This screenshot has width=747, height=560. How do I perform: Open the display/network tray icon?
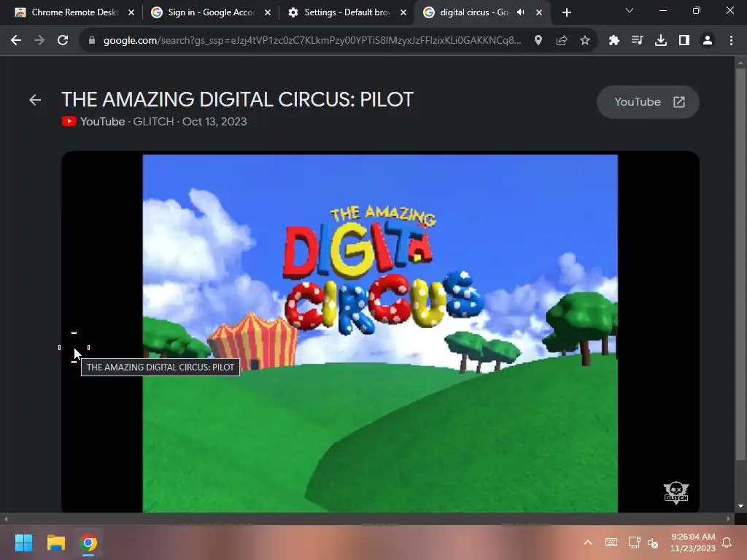pyautogui.click(x=634, y=542)
